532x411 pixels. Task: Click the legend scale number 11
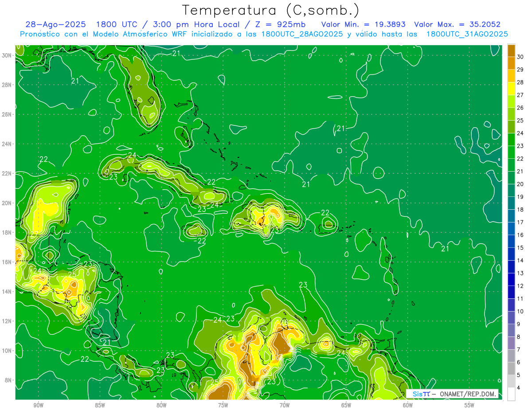click(520, 298)
